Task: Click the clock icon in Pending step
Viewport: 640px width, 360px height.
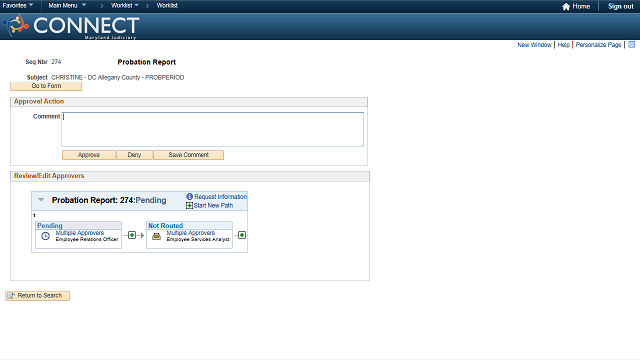Action: point(45,236)
